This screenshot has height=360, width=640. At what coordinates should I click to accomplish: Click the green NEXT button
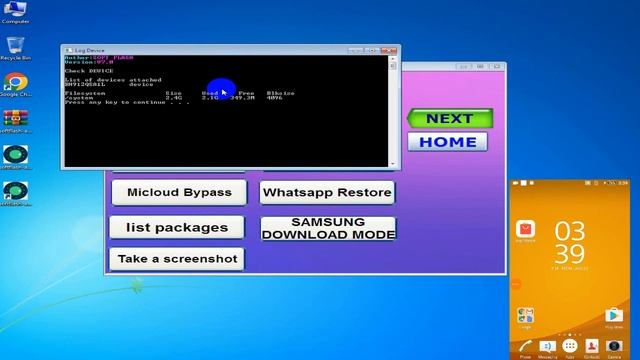(450, 118)
